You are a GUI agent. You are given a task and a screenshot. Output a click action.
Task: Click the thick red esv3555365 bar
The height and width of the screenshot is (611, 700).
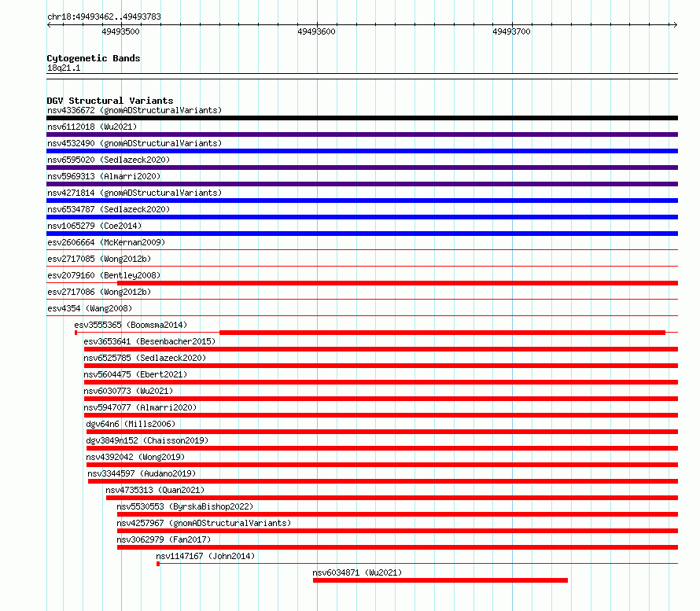point(442,333)
